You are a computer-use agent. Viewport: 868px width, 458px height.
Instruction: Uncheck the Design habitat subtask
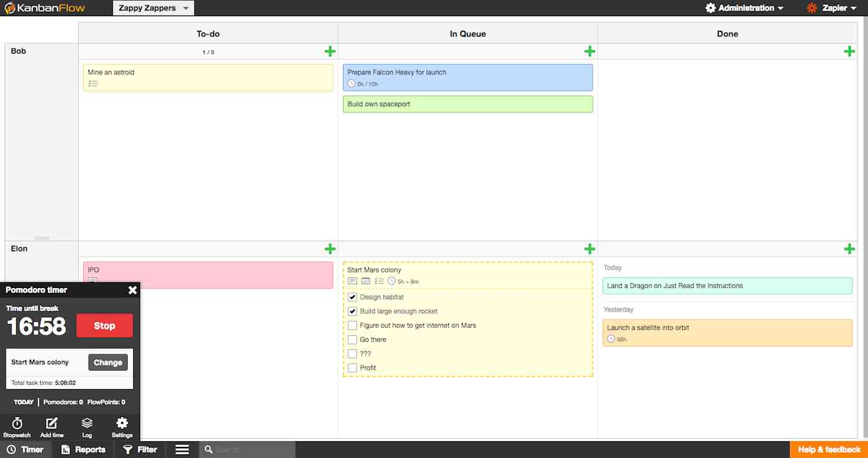[x=352, y=297]
